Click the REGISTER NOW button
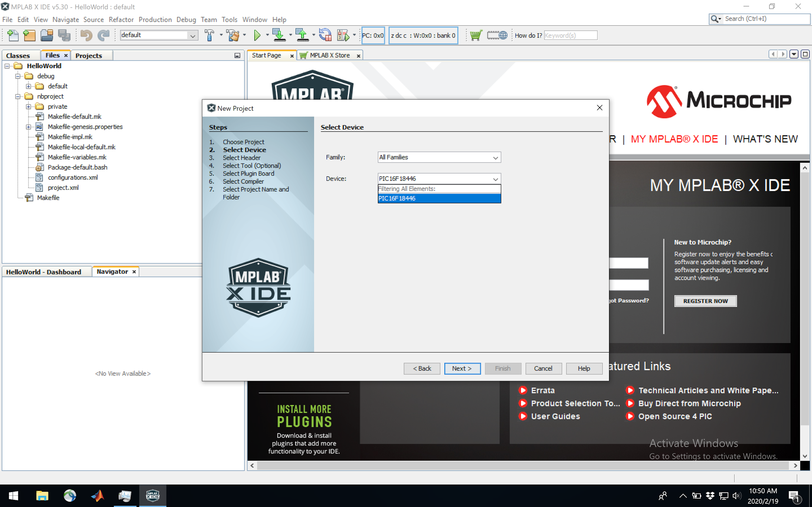The width and height of the screenshot is (812, 507). coord(706,301)
